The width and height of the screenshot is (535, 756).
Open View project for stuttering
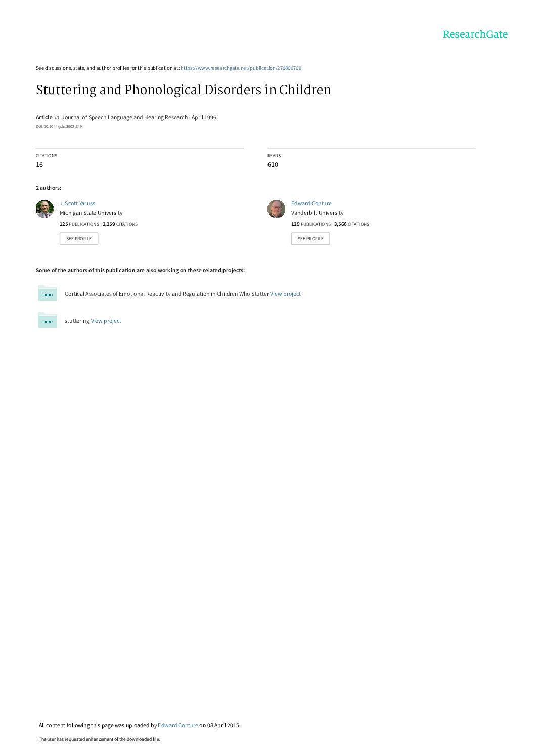106,321
